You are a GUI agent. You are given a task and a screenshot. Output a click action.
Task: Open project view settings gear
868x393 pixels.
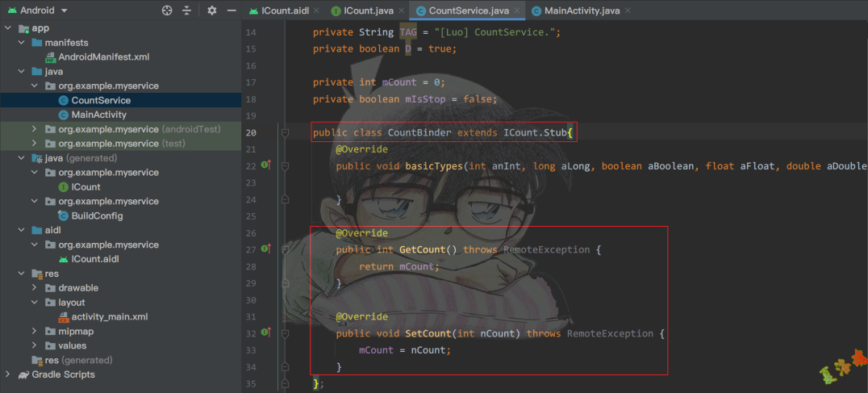[x=212, y=10]
